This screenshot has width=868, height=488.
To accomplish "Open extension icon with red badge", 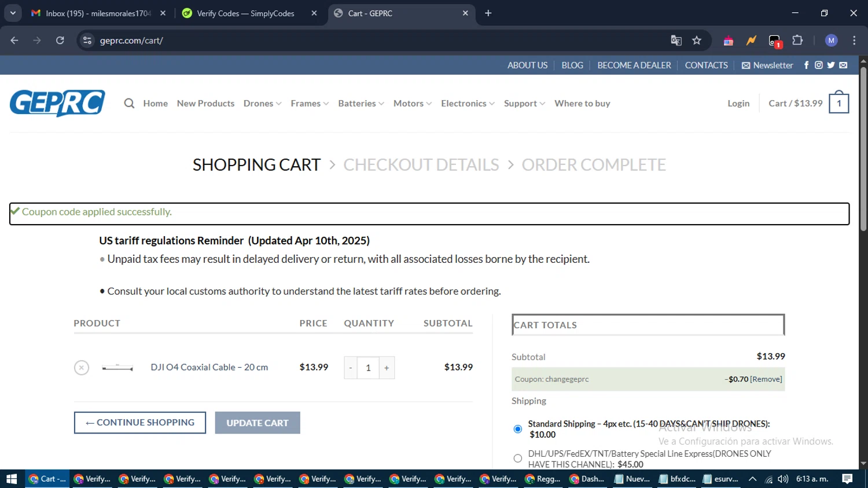I will click(x=775, y=41).
